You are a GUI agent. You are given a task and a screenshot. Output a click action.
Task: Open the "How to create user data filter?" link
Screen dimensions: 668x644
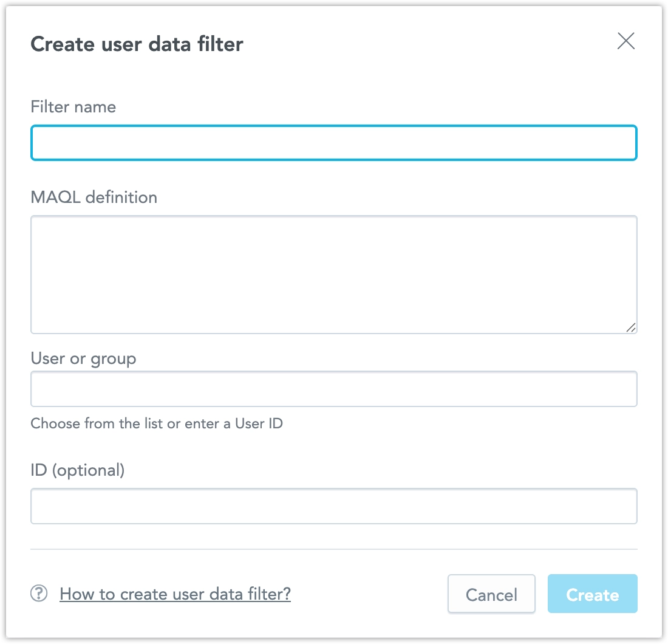tap(175, 594)
